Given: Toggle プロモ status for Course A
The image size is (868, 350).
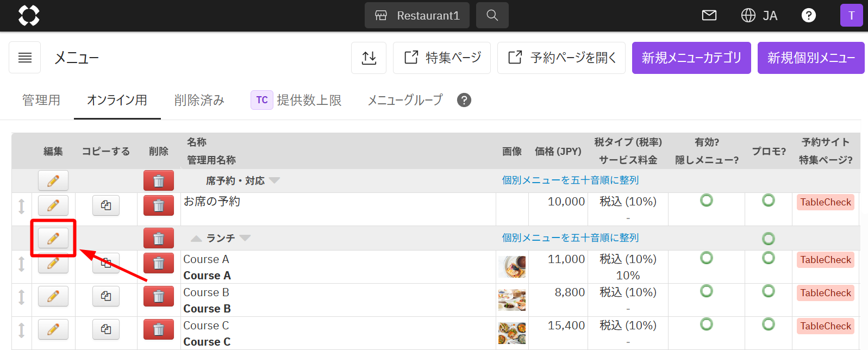Looking at the screenshot, I should (769, 258).
